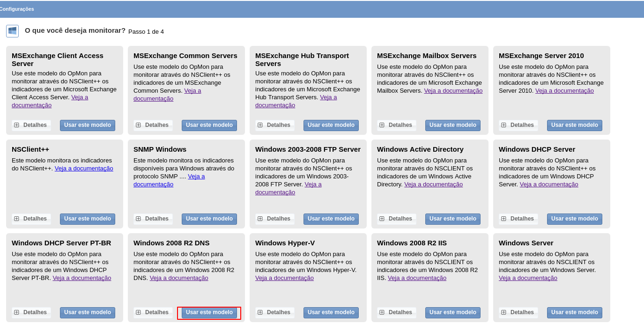Open NSClient++ Veja a documentação link
This screenshot has height=324, width=644.
[84, 169]
